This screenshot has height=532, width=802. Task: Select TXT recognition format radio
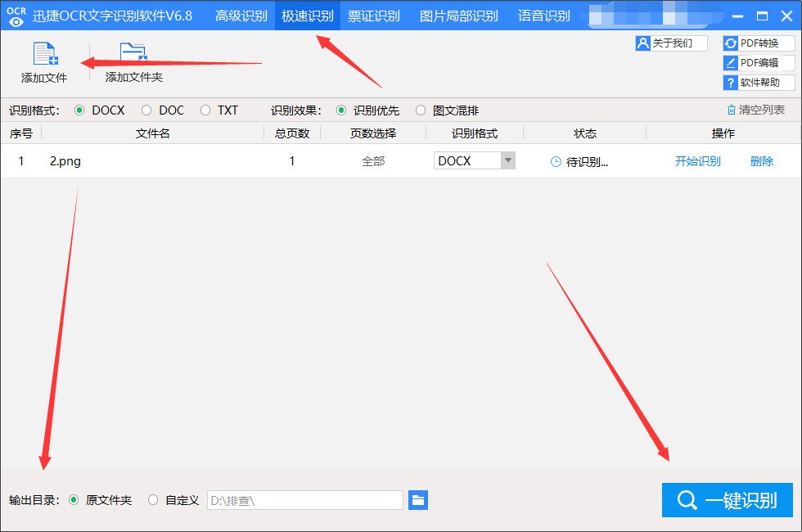pos(205,110)
